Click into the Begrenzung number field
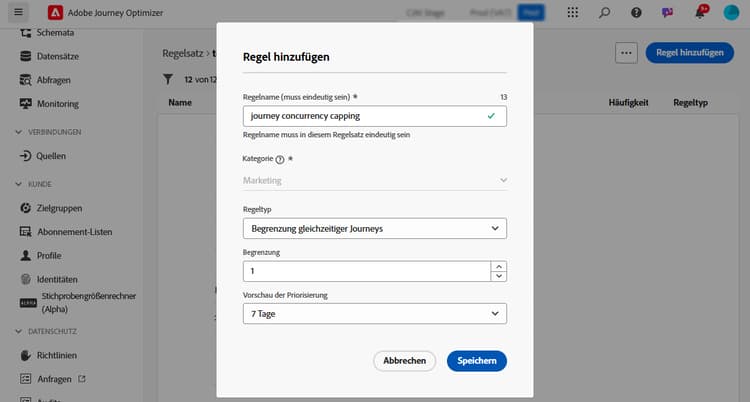 coord(366,271)
